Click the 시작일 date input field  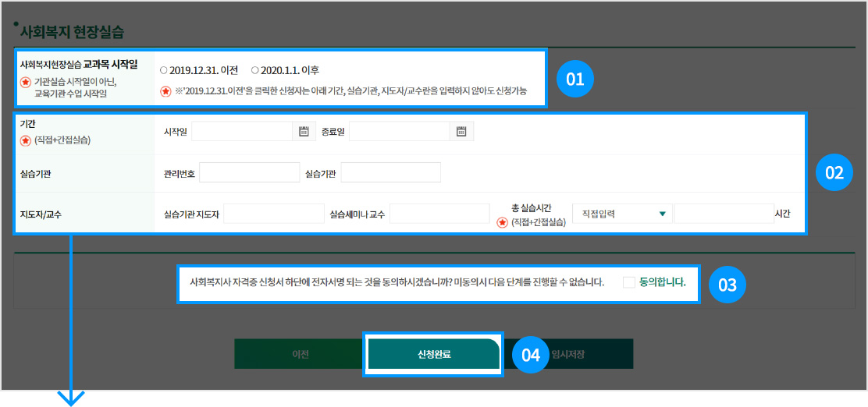point(241,132)
